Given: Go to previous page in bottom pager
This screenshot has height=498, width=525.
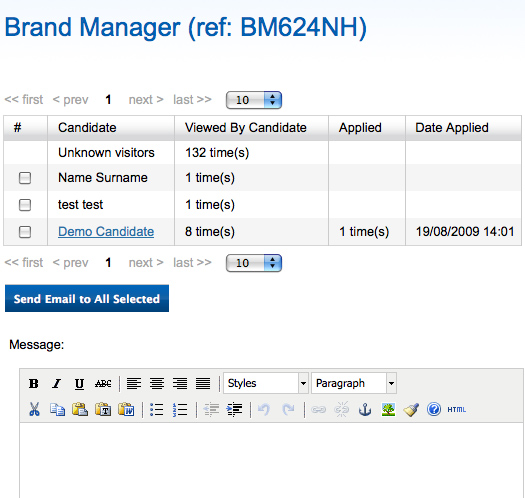Looking at the screenshot, I should (x=70, y=263).
